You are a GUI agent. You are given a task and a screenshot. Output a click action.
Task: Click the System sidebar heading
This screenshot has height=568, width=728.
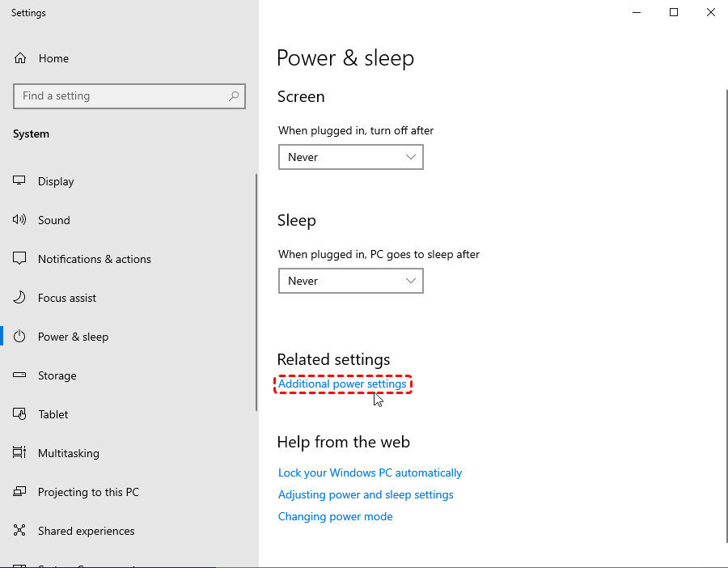click(x=31, y=134)
